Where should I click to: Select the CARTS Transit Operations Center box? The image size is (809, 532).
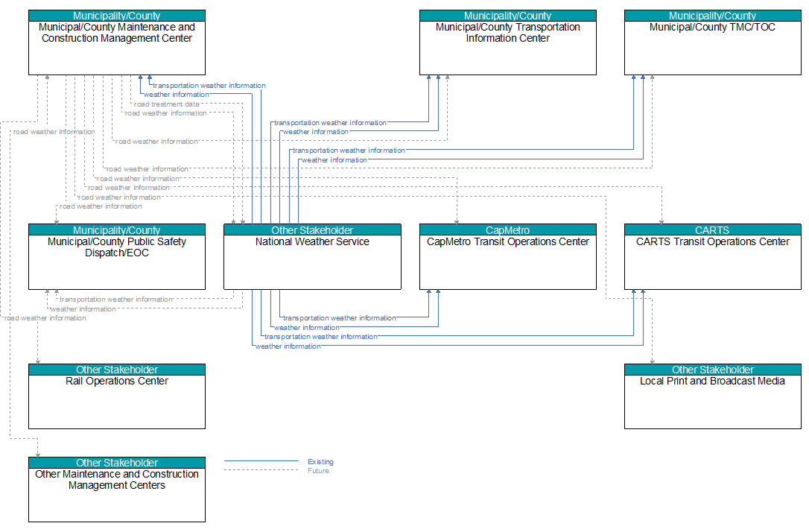tap(712, 256)
